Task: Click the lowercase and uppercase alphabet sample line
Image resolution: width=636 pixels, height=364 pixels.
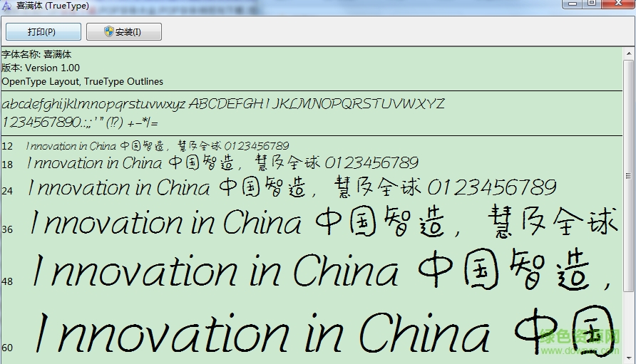Action: [223, 104]
